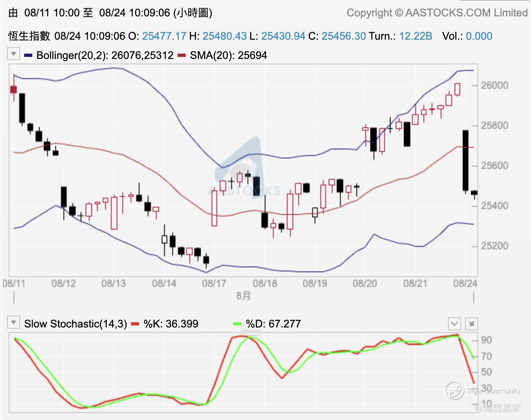Click the end tick marker below 08/24
This screenshot has width=531, height=420.
474,298
